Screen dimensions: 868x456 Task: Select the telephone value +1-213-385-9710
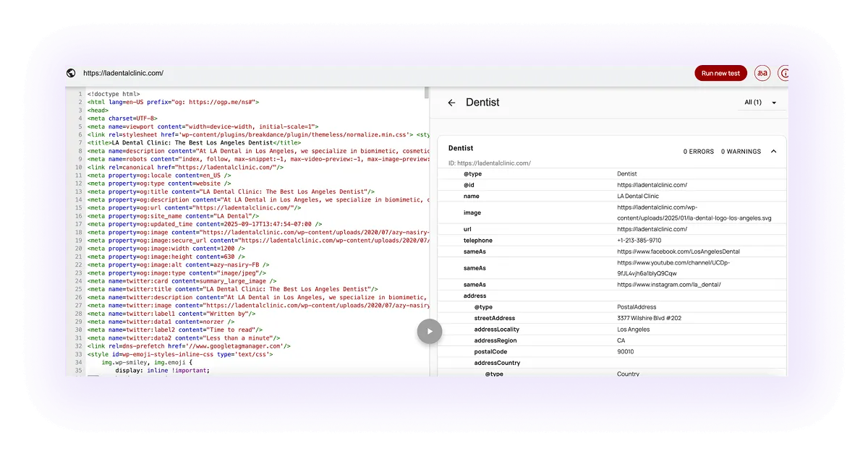(x=641, y=240)
